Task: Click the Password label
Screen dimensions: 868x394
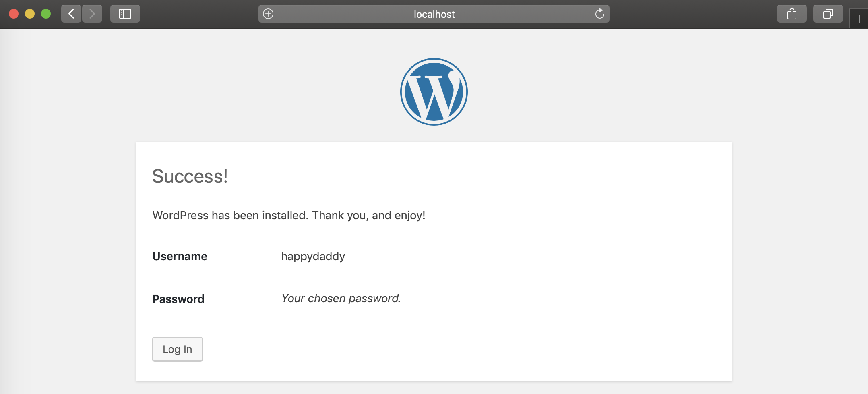Action: pyautogui.click(x=178, y=299)
